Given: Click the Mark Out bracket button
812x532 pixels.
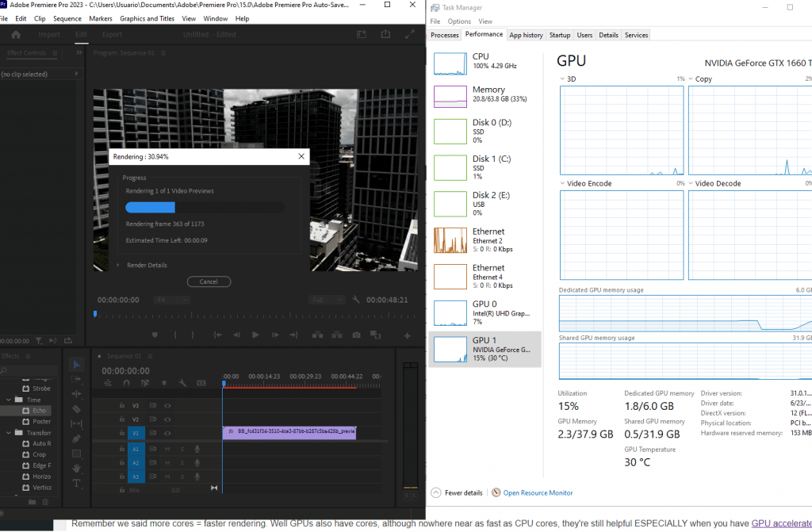Looking at the screenshot, I should (193, 335).
